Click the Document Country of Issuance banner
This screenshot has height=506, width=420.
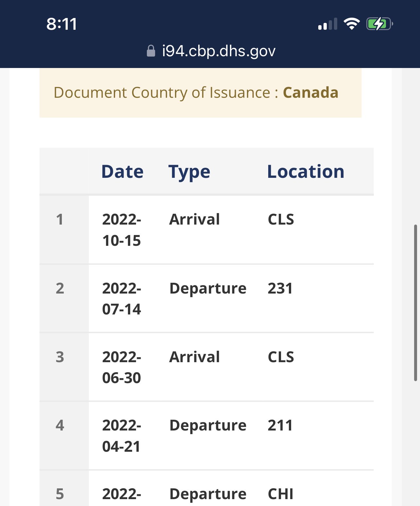click(201, 93)
